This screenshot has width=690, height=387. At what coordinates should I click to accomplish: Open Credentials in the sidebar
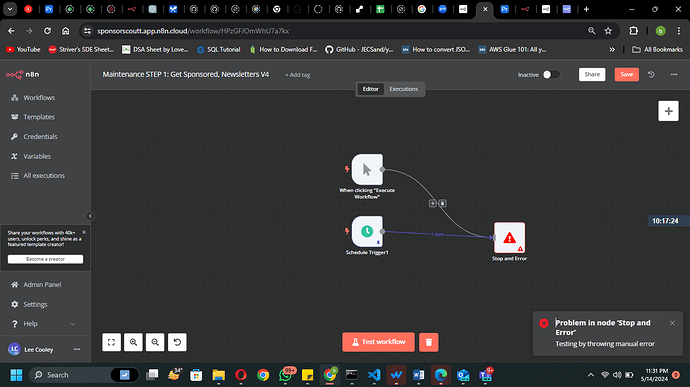click(x=40, y=136)
